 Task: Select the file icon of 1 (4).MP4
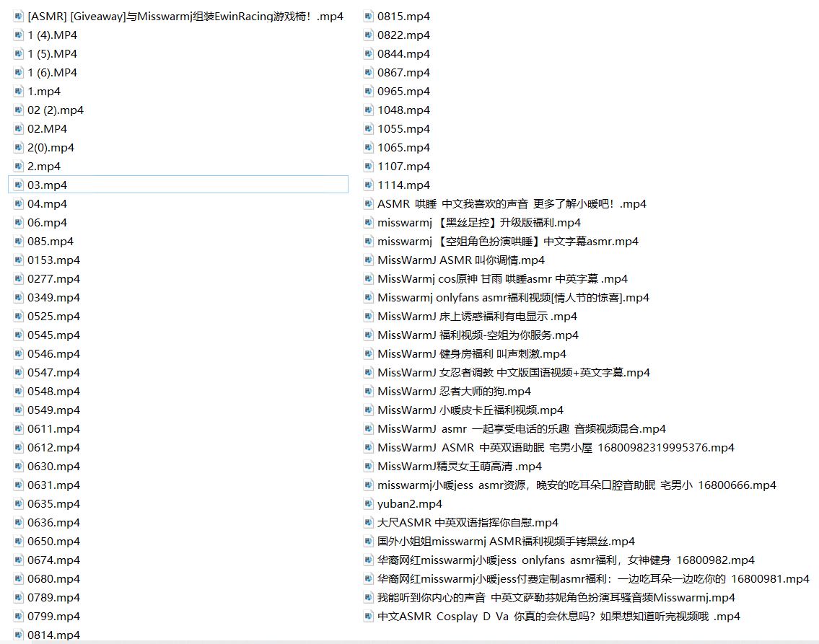pyautogui.click(x=18, y=35)
